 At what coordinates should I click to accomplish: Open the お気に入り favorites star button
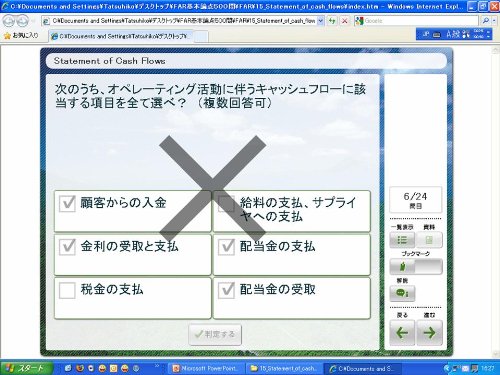coord(21,35)
